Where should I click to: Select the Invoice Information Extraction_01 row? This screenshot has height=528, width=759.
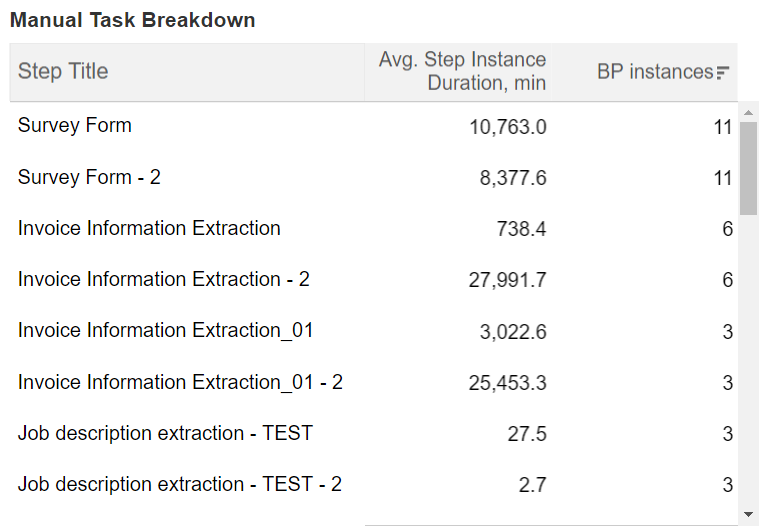pyautogui.click(x=374, y=331)
